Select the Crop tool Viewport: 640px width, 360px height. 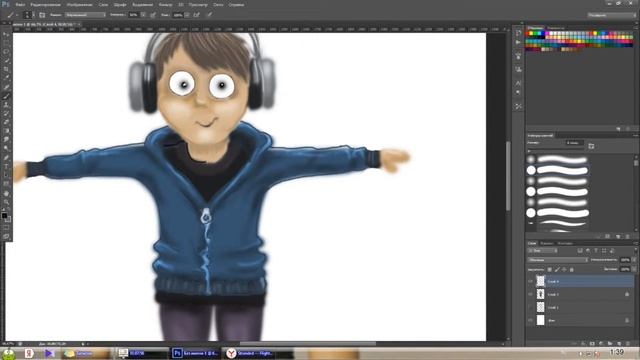point(6,70)
